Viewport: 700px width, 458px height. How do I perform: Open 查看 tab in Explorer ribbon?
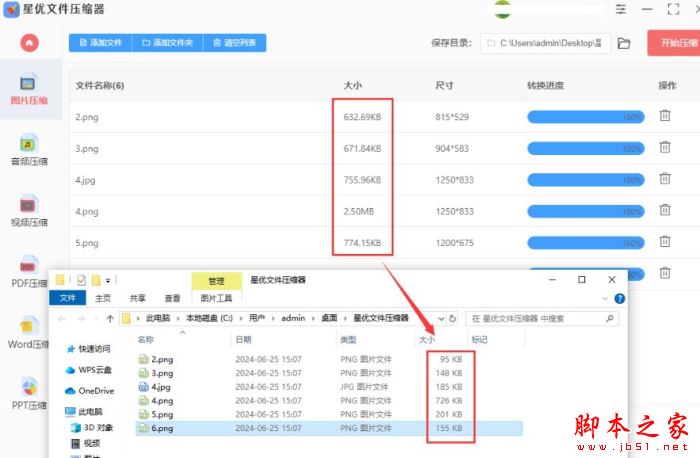tap(172, 298)
